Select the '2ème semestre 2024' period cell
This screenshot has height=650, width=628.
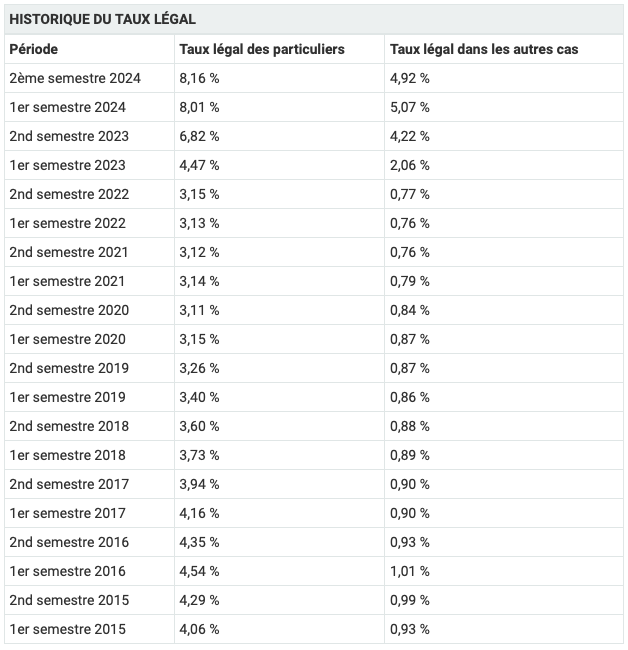click(75, 78)
